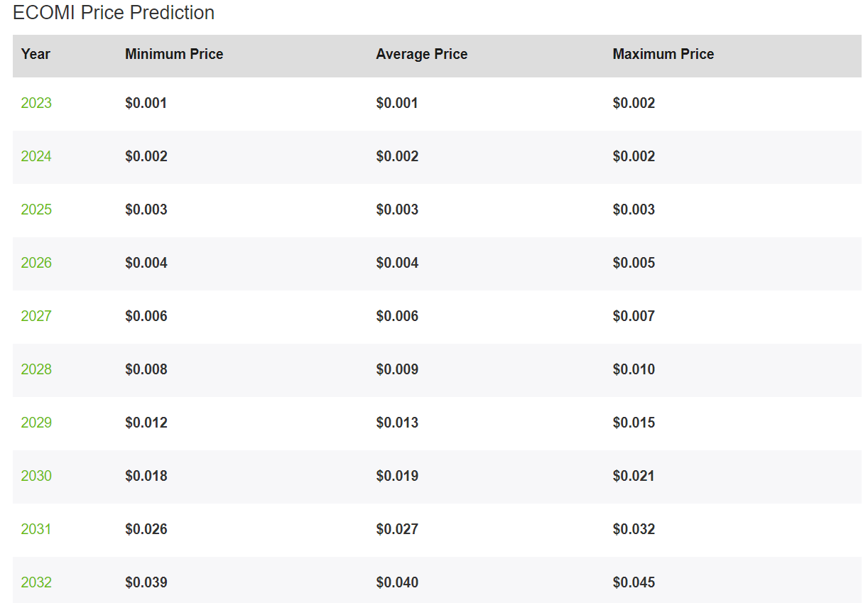Click the Maximum Price column header
The height and width of the screenshot is (603, 868).
tap(663, 54)
